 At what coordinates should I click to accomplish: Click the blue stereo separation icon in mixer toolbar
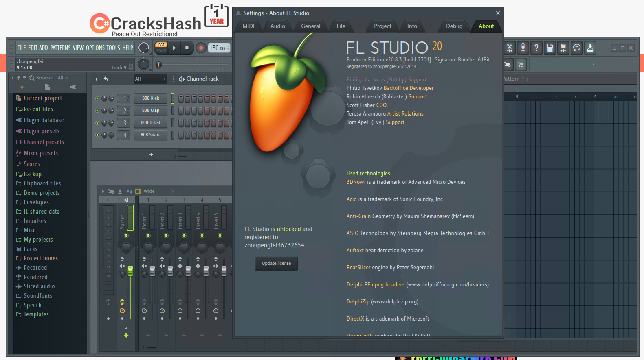[x=129, y=191]
